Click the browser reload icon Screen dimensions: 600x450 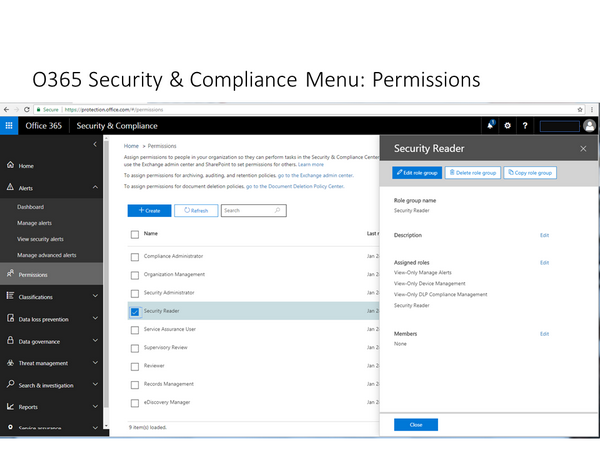[x=27, y=109]
